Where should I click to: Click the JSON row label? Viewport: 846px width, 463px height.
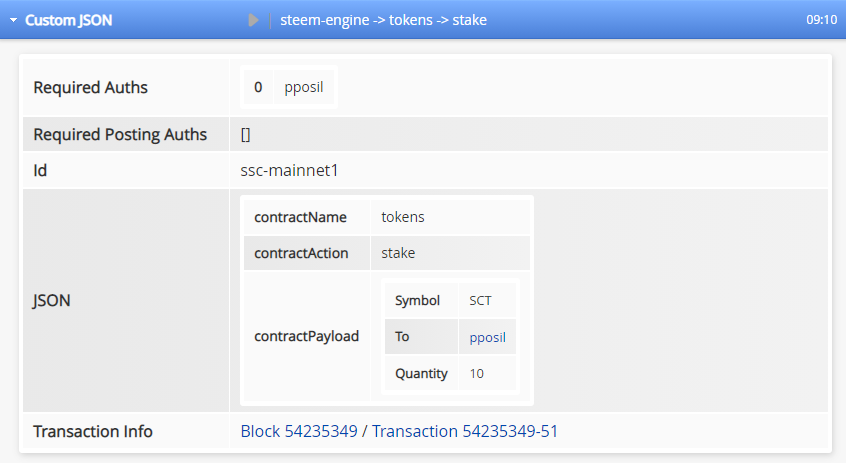pos(52,299)
